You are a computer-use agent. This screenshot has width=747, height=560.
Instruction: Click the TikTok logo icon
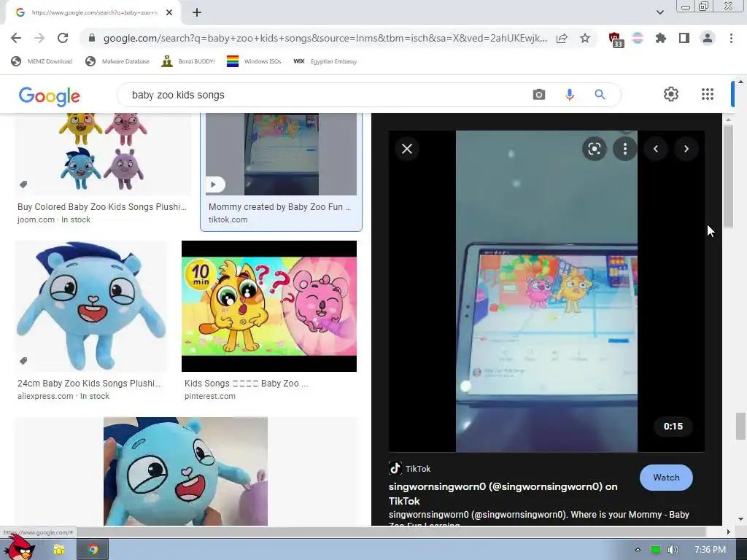(395, 469)
